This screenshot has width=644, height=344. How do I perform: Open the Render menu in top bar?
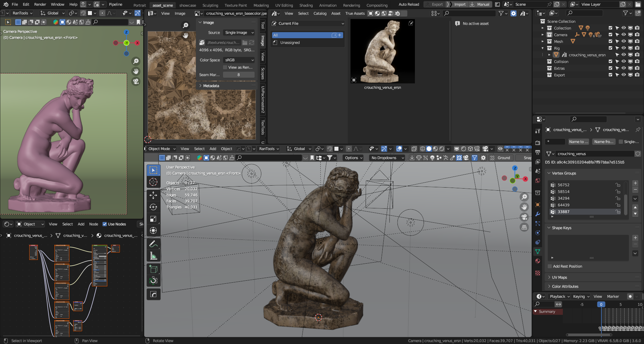click(x=40, y=4)
